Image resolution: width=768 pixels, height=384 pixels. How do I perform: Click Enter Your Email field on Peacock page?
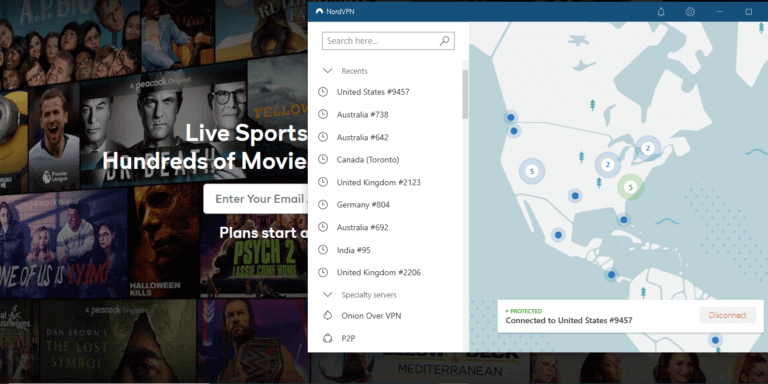[x=256, y=199]
